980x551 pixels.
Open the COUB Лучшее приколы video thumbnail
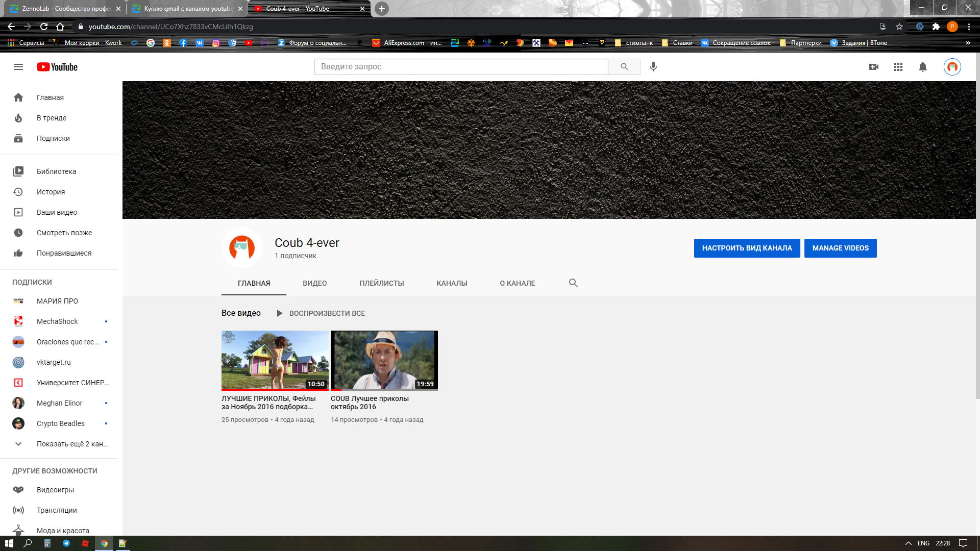tap(384, 360)
